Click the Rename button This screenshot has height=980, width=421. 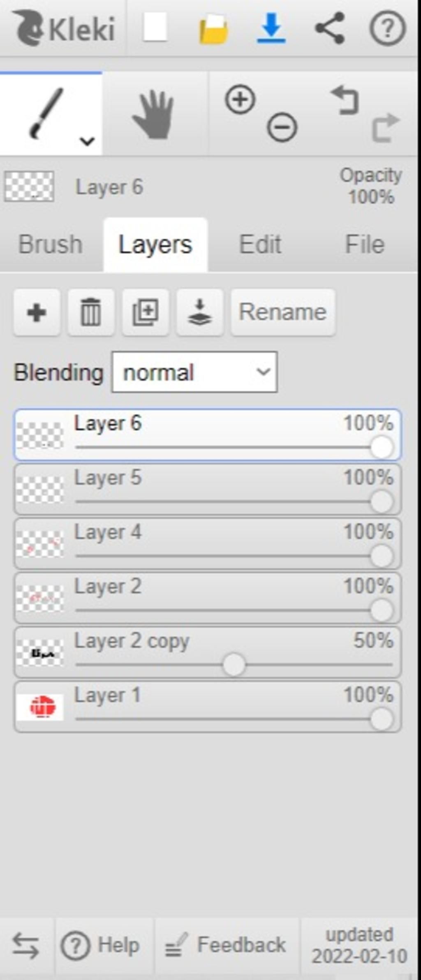click(x=283, y=312)
